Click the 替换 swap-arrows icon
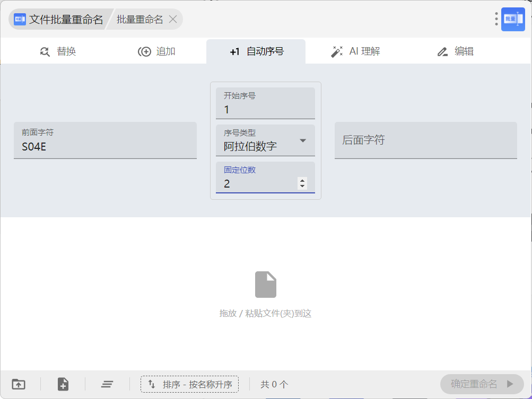This screenshot has height=399, width=532. click(45, 51)
